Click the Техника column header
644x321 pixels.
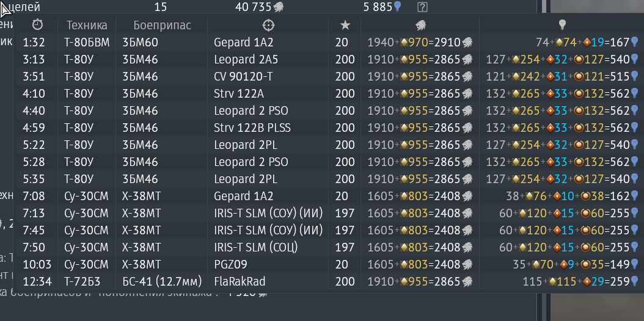[87, 26]
